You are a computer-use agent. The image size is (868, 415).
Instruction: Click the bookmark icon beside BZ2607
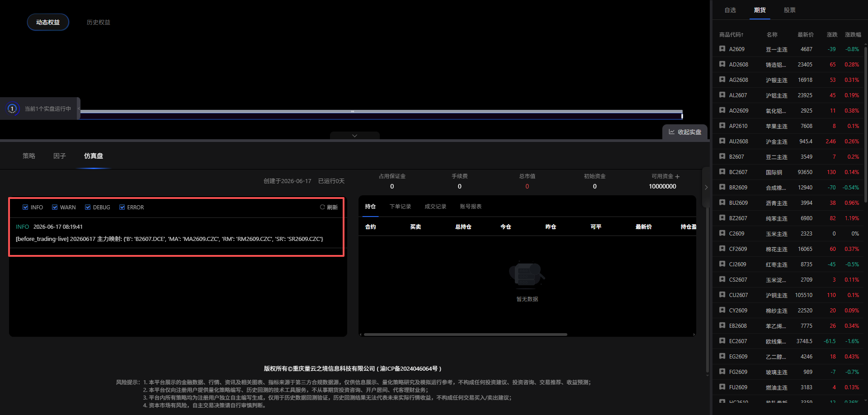(722, 218)
